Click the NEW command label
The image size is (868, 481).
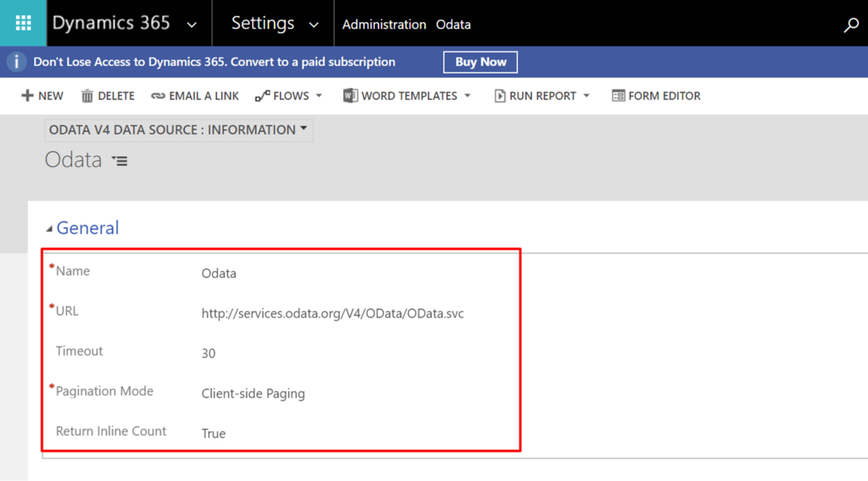coord(51,97)
